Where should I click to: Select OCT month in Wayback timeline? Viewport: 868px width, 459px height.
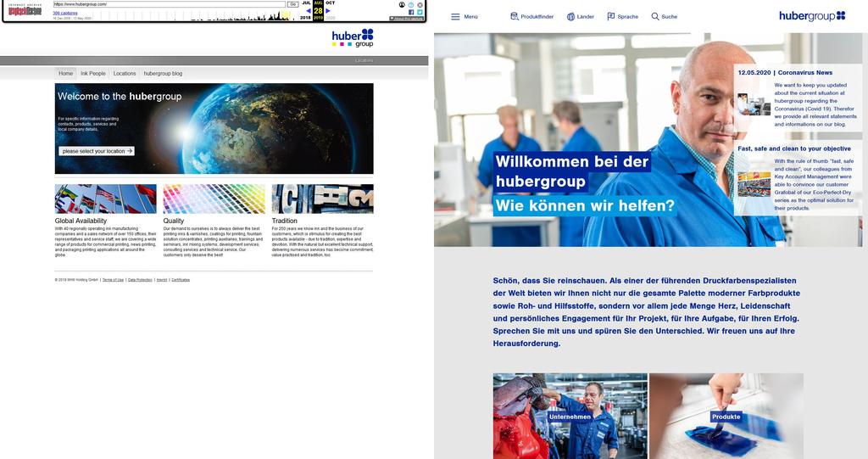330,3
